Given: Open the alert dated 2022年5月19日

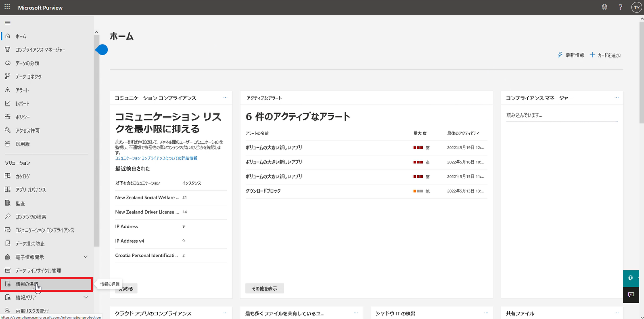Looking at the screenshot, I should tap(366, 147).
